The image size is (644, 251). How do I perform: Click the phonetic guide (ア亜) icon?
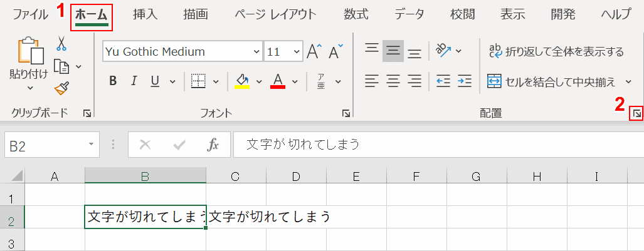(x=321, y=81)
